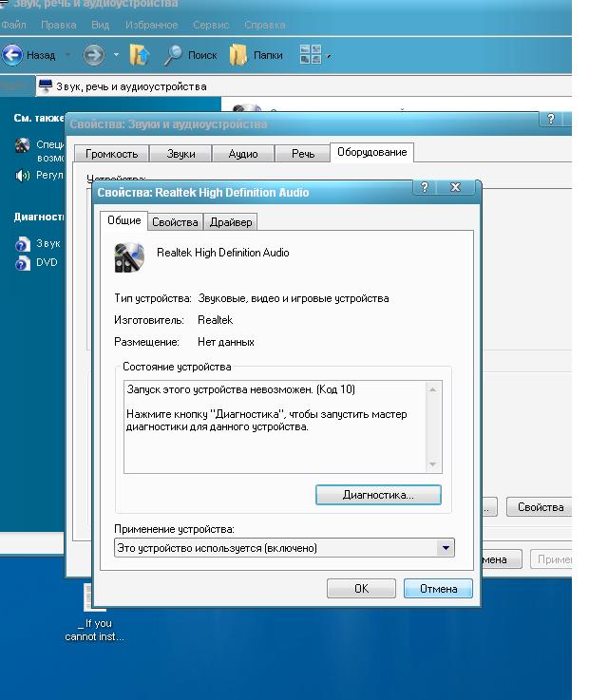This screenshot has height=700, width=608.
Task: Click OK in the Realtek properties dialog
Action: click(361, 588)
